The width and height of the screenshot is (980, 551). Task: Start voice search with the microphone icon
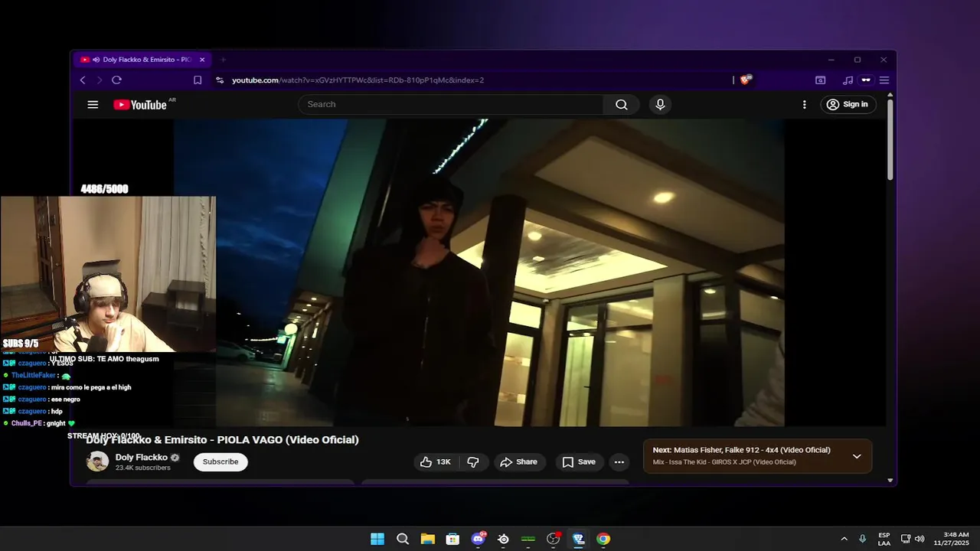660,105
